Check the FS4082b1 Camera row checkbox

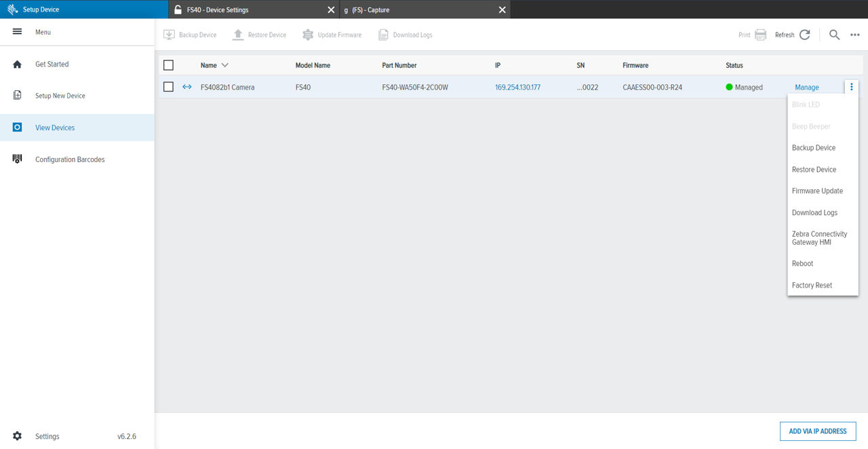click(x=169, y=87)
